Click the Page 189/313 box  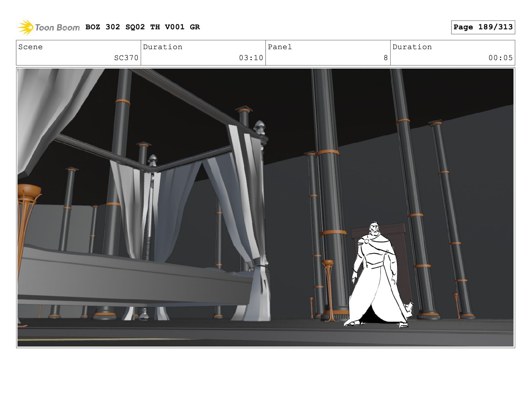[x=483, y=27]
